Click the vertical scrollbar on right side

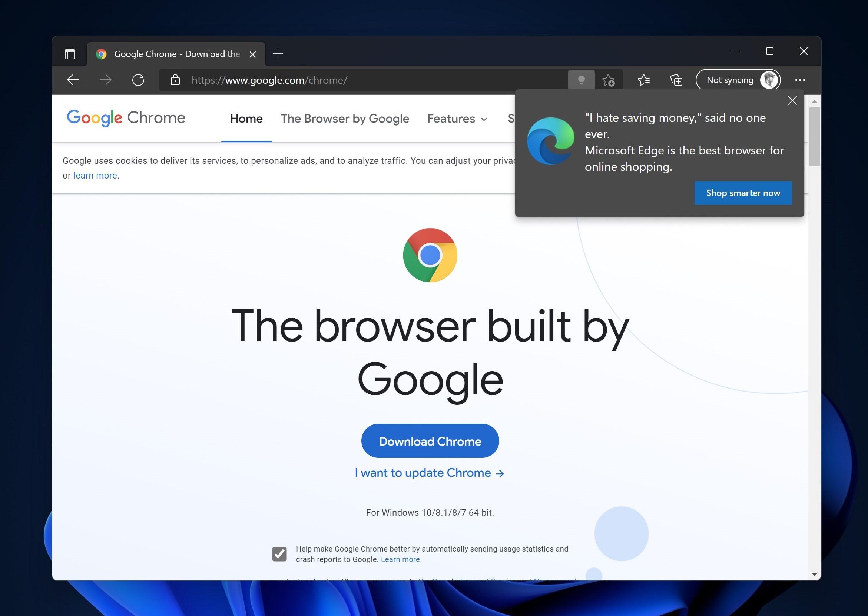click(x=815, y=134)
